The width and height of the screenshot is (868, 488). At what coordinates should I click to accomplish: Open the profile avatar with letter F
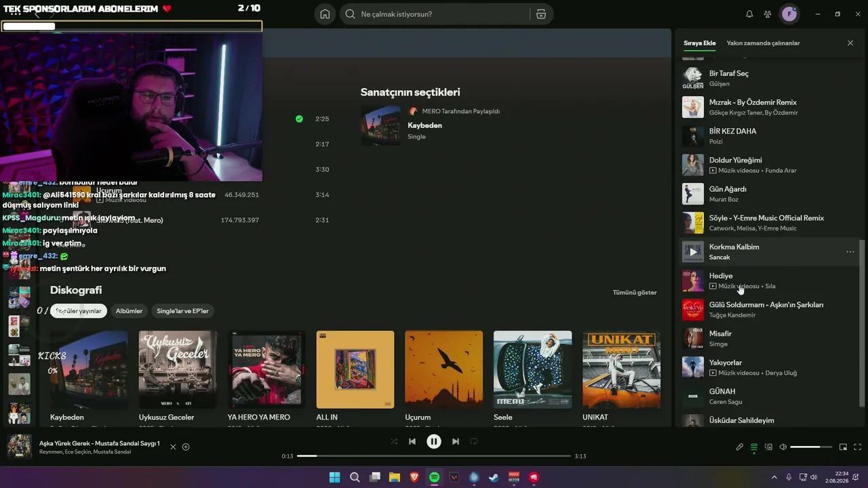pyautogui.click(x=789, y=14)
